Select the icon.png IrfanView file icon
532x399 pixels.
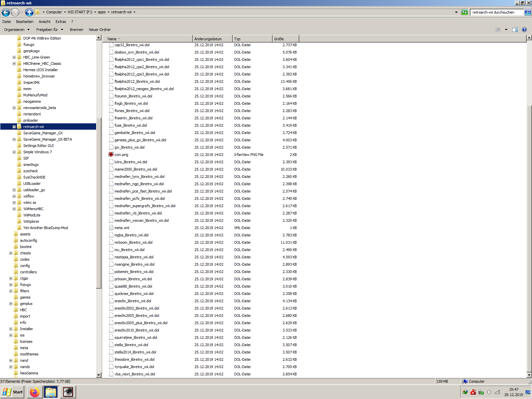pyautogui.click(x=111, y=155)
